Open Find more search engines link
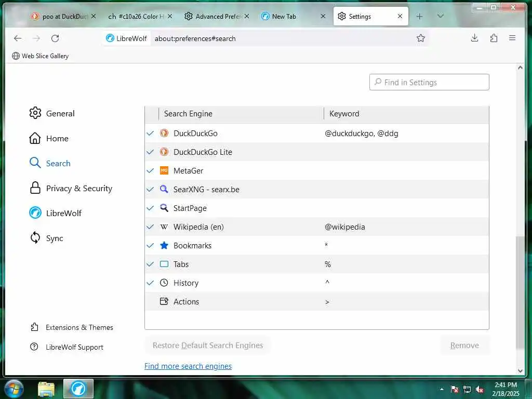 [188, 366]
